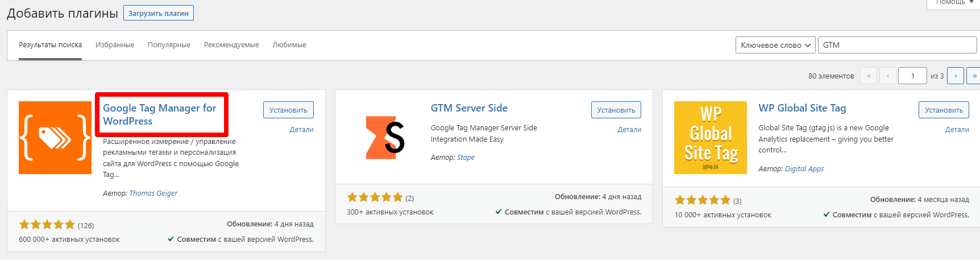Viewport: 980px width, 260px height.
Task: Go to next page of results
Action: point(956,76)
